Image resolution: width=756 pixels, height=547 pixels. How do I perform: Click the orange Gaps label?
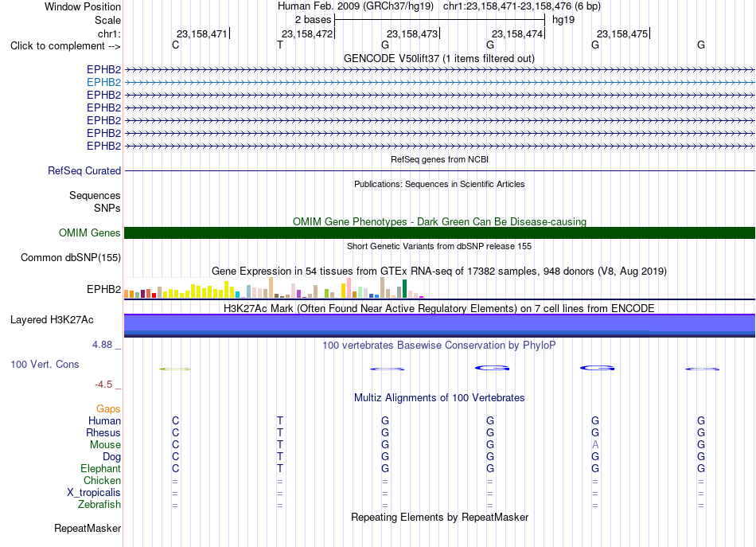108,409
